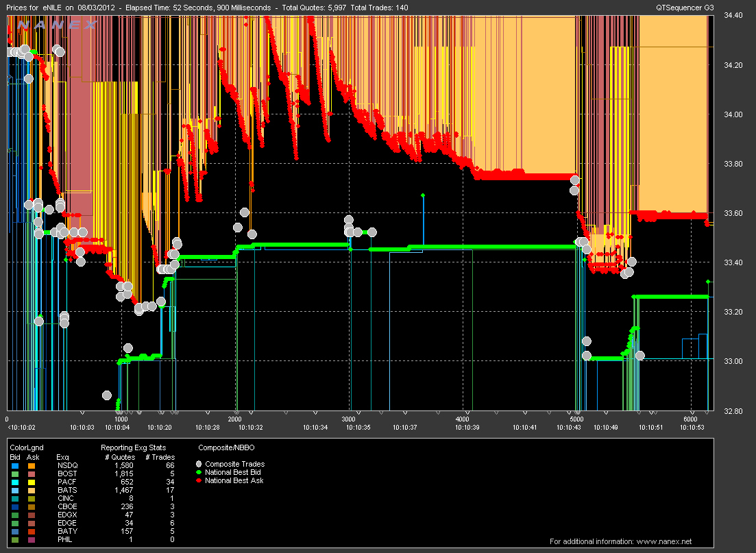Viewport: 756px width, 553px height.
Task: Click the 10:10:39 time axis label
Action: pyautogui.click(x=467, y=428)
